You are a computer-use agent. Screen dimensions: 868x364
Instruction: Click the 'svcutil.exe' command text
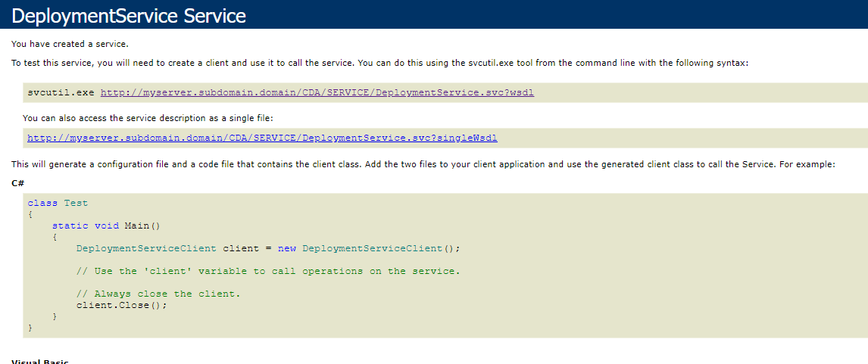(61, 92)
